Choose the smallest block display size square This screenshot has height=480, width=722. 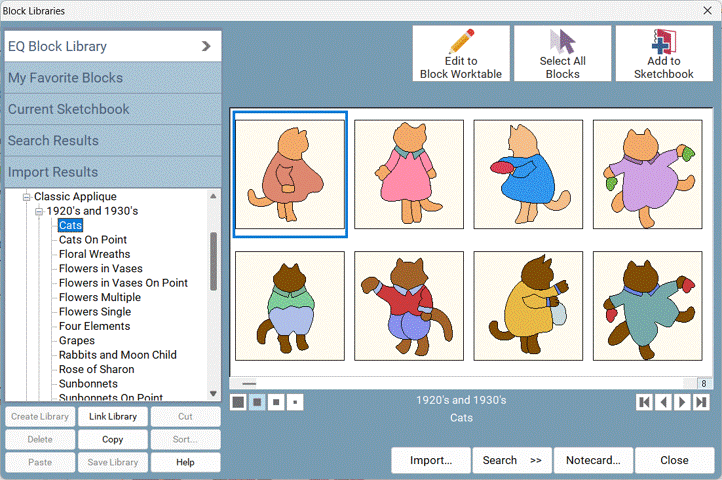pos(294,403)
